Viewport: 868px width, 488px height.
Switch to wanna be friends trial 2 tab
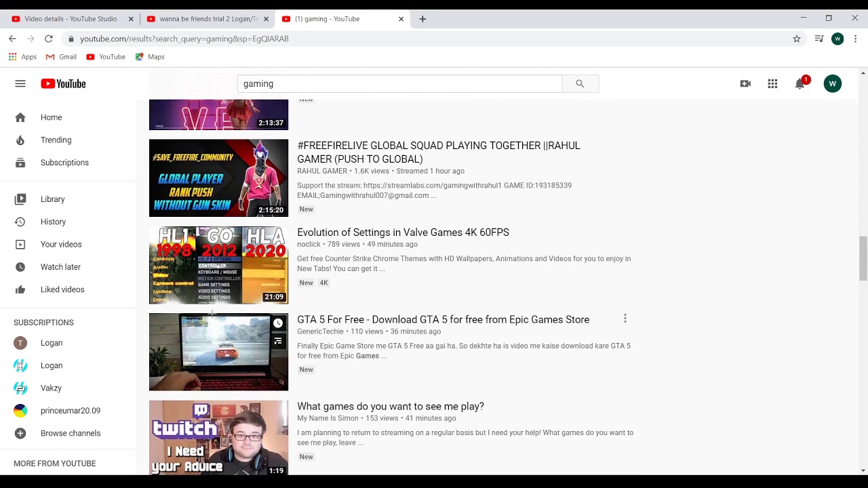pyautogui.click(x=208, y=19)
